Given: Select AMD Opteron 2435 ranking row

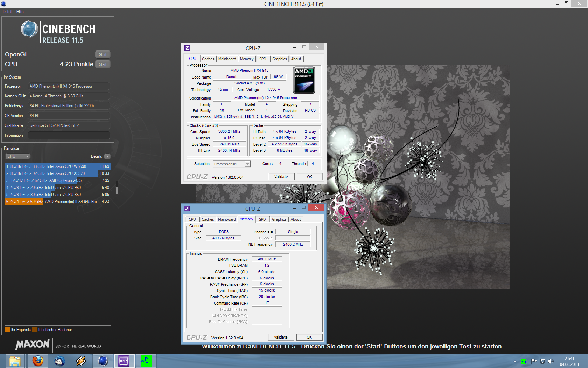Looking at the screenshot, I should coord(57,180).
